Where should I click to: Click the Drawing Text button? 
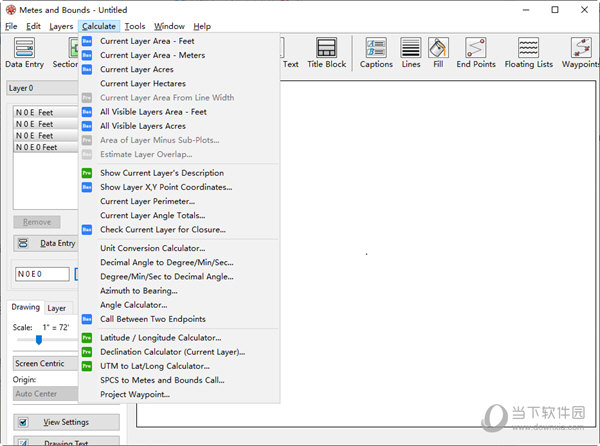click(x=66, y=441)
